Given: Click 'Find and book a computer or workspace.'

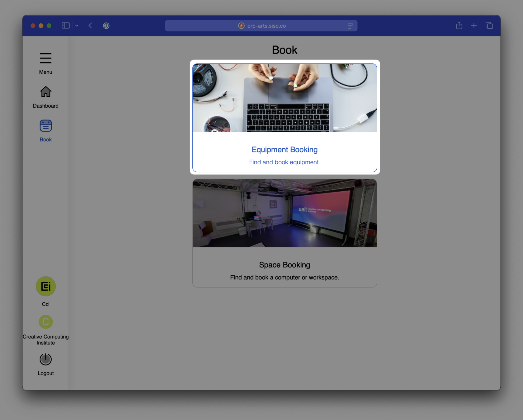Looking at the screenshot, I should (x=285, y=278).
